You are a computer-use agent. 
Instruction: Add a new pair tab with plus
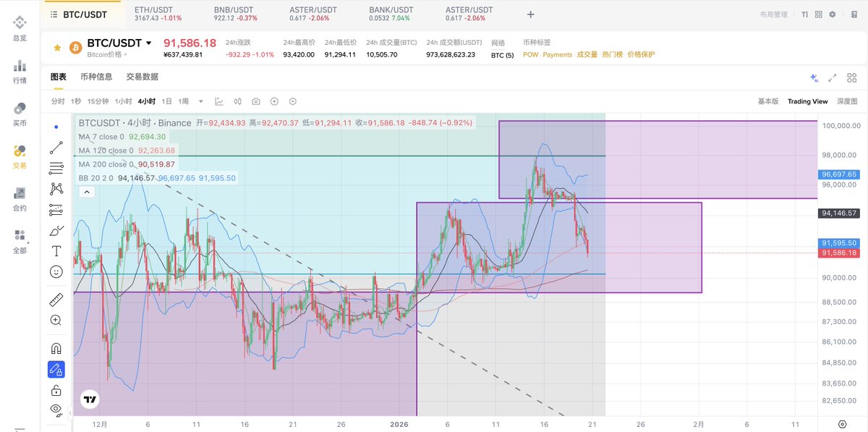tap(531, 14)
